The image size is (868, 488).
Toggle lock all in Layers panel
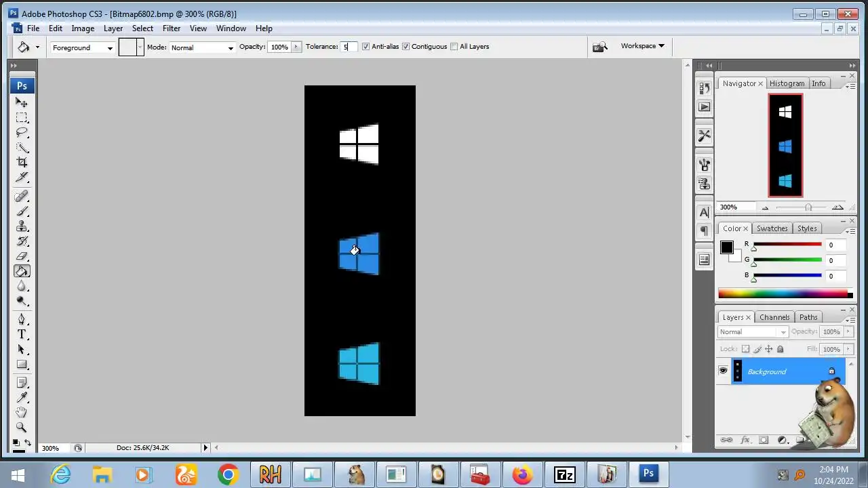780,349
